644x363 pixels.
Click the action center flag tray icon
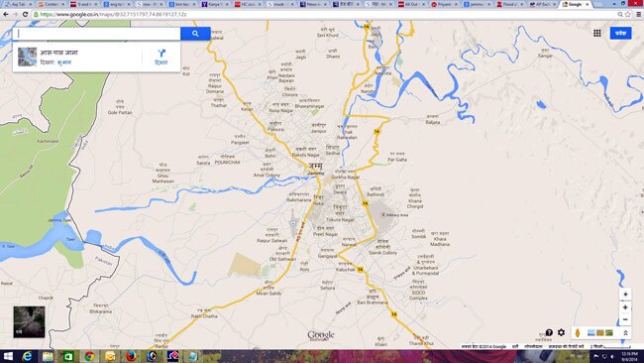pyautogui.click(x=596, y=356)
